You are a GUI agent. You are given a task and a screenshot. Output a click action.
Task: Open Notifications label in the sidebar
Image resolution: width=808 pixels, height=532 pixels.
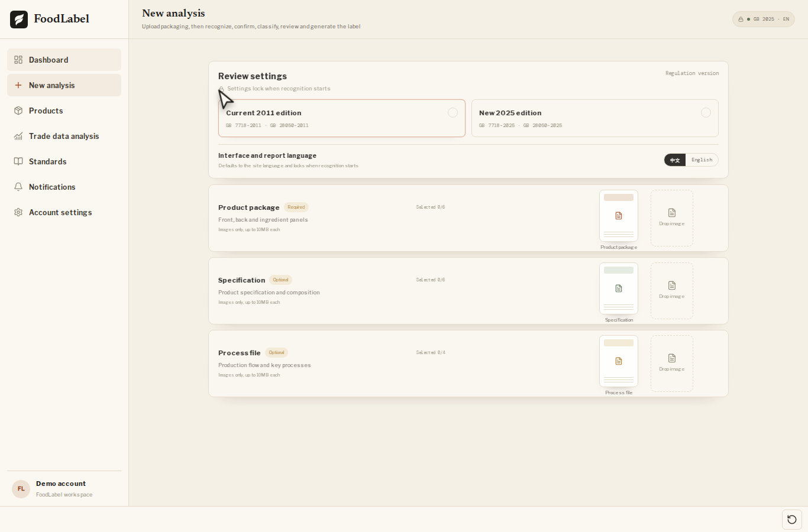pos(52,187)
